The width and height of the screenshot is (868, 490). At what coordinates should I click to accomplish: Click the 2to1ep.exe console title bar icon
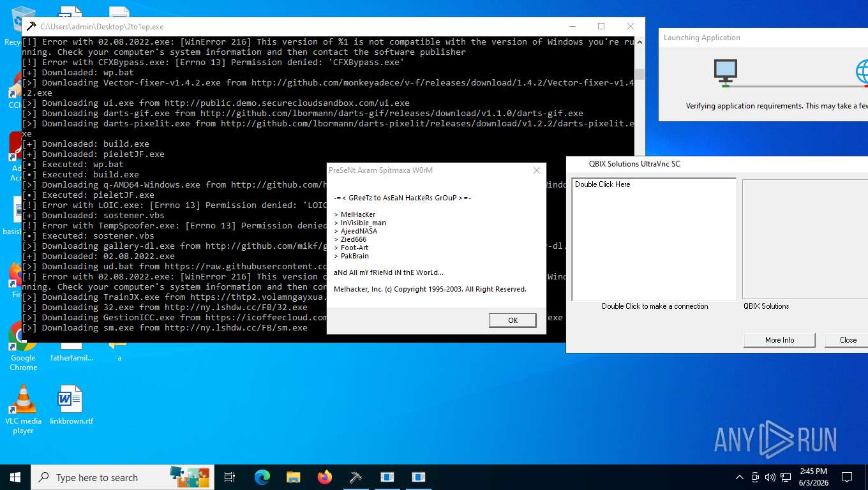[31, 27]
